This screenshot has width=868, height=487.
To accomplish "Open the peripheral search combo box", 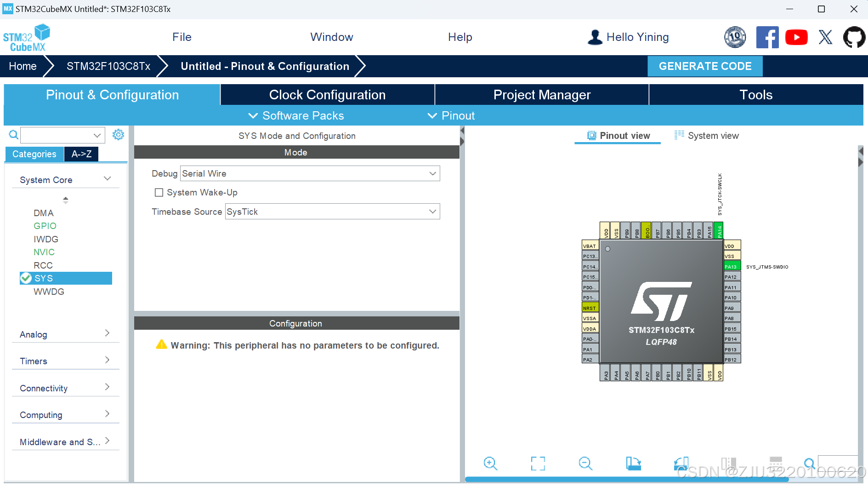I will [62, 135].
